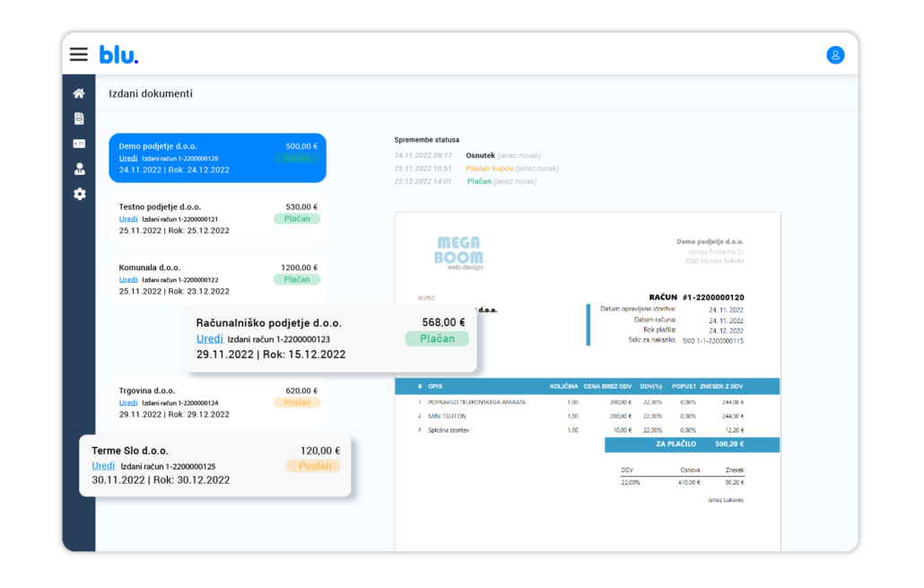The height and width of the screenshot is (588, 924).
Task: Click Poslan badge on Terme Slo invoice
Action: click(x=315, y=466)
